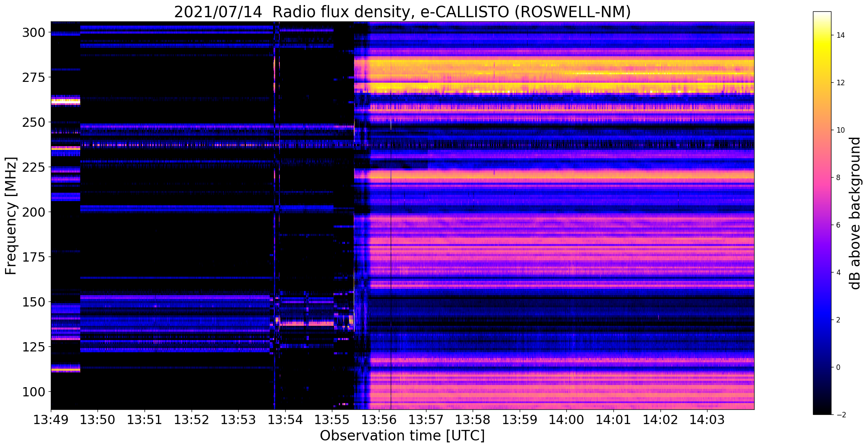
Task: Select the 13:57 time tick label
Action: tap(426, 420)
